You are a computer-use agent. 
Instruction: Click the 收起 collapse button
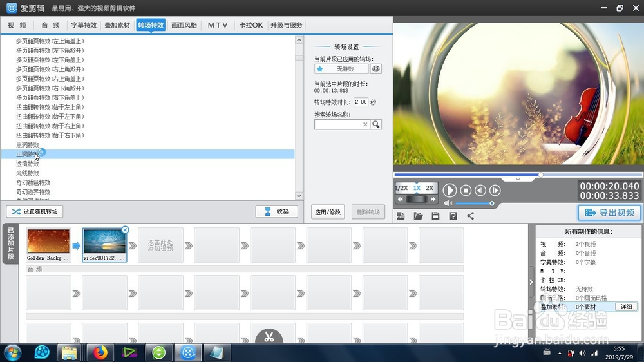click(276, 212)
